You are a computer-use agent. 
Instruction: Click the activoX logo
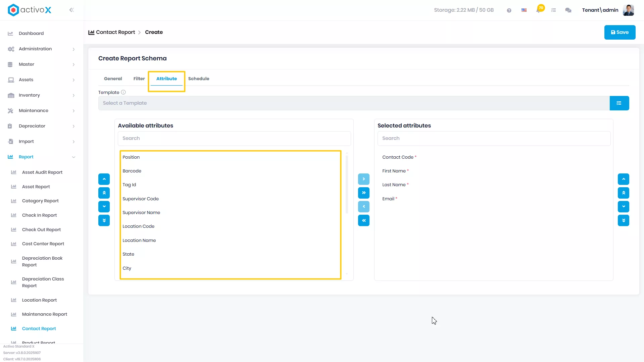tap(30, 10)
